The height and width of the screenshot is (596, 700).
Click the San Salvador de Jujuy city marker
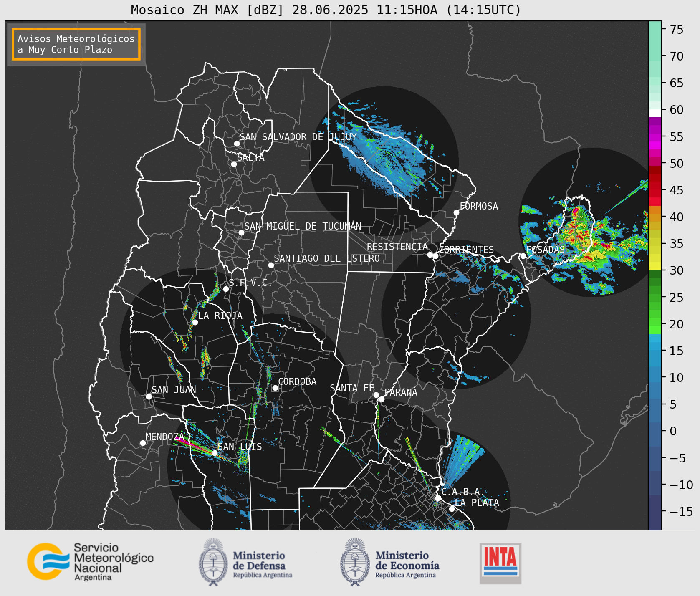pyautogui.click(x=237, y=144)
